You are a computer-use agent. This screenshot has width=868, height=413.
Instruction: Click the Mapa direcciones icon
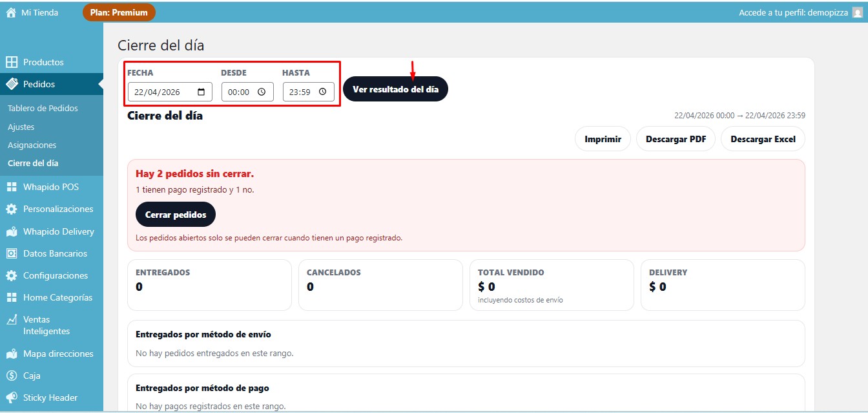click(12, 354)
